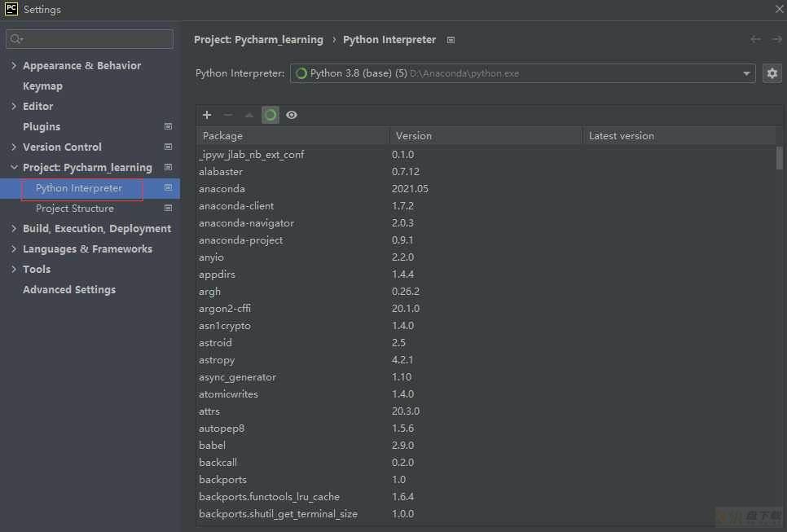Select the anyio package row
This screenshot has height=532, width=787.
tap(486, 257)
